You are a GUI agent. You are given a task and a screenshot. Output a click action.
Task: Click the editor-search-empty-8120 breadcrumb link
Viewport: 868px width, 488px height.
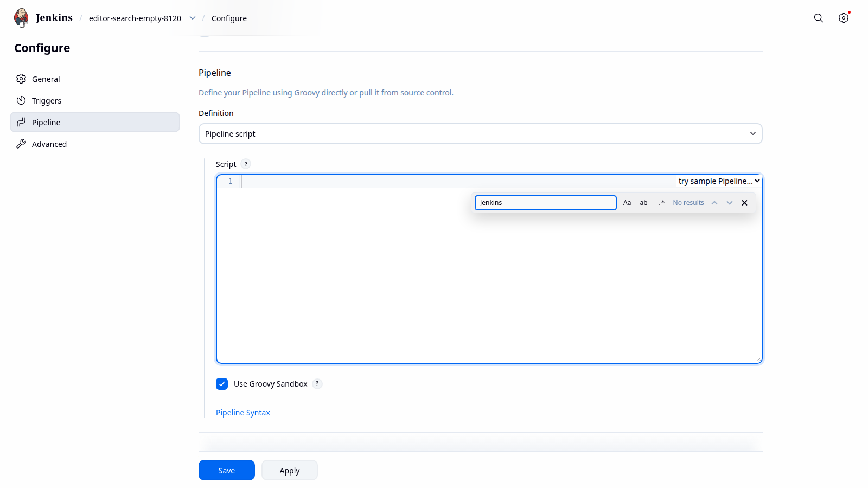[135, 18]
